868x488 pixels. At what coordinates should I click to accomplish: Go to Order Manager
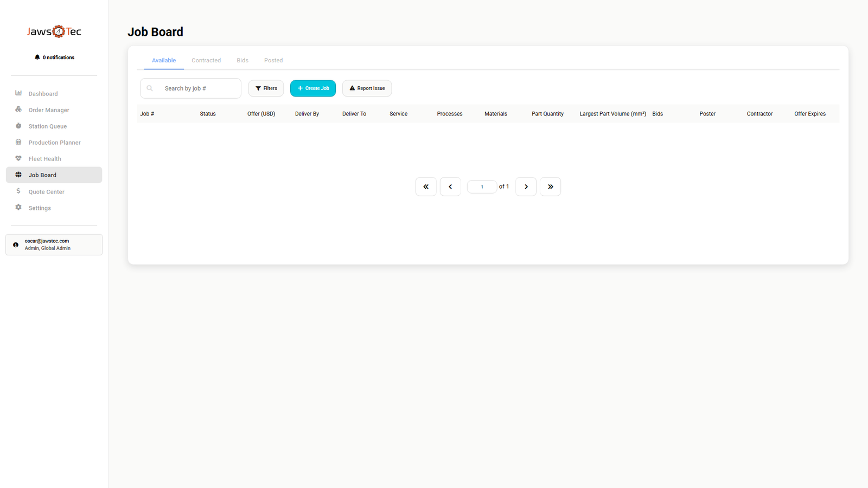coord(54,110)
